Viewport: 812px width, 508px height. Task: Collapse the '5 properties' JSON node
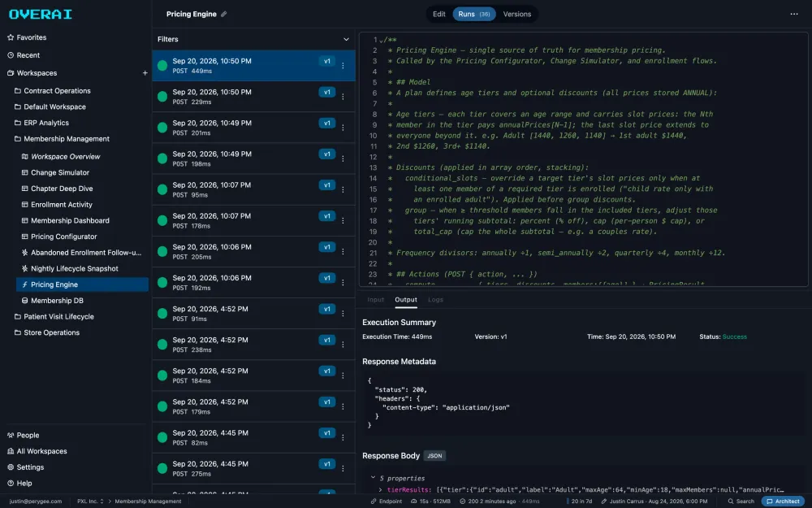pos(373,478)
